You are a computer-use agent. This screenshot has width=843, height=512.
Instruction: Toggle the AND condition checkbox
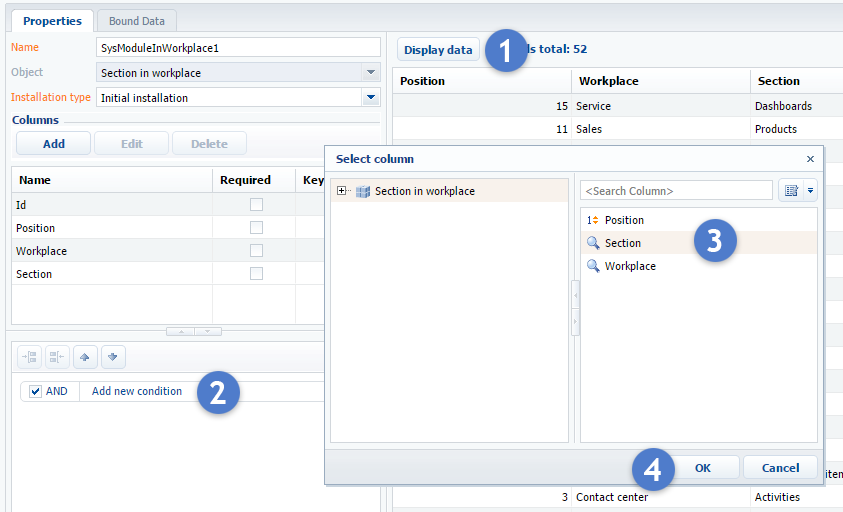pos(36,391)
